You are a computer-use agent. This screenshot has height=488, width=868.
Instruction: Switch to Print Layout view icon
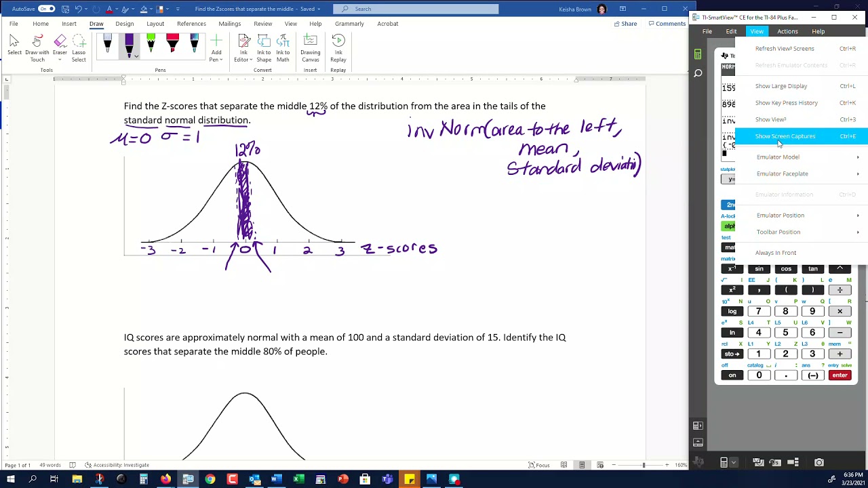[582, 465]
